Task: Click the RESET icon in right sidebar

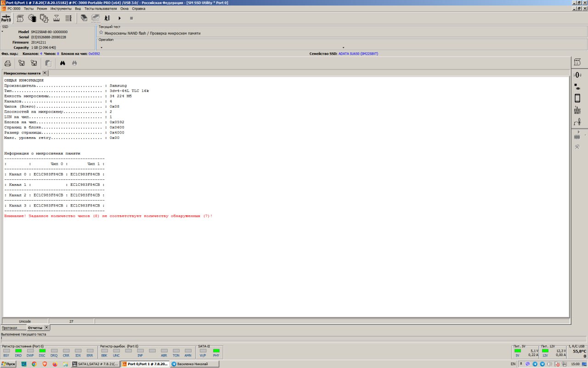Action: (x=577, y=110)
